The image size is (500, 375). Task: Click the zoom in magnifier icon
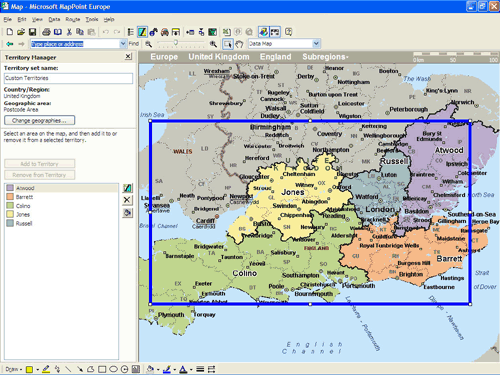(213, 44)
